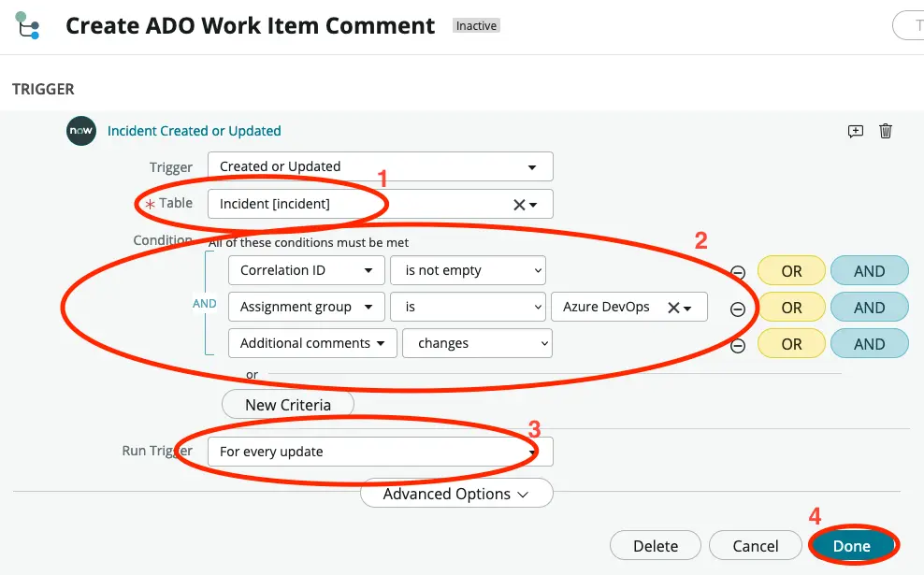Open the Assignment group field selector
This screenshot has width=924, height=575.
click(x=306, y=307)
